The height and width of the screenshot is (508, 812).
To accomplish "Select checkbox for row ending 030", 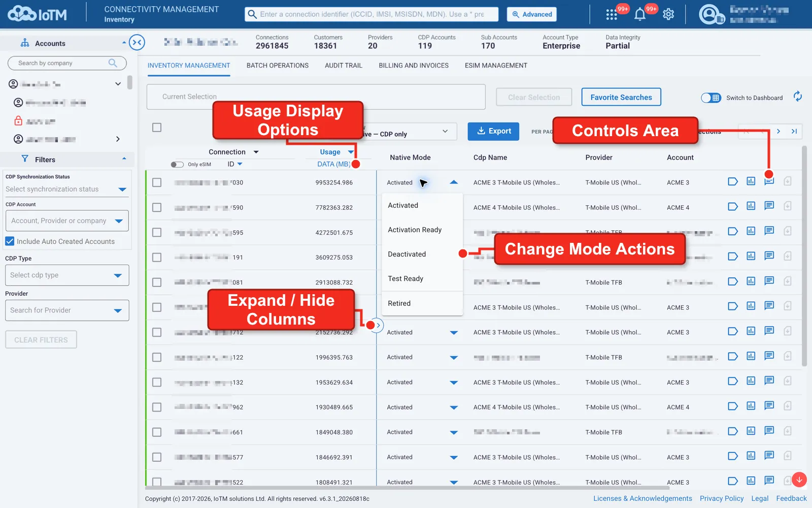I will pos(157,182).
